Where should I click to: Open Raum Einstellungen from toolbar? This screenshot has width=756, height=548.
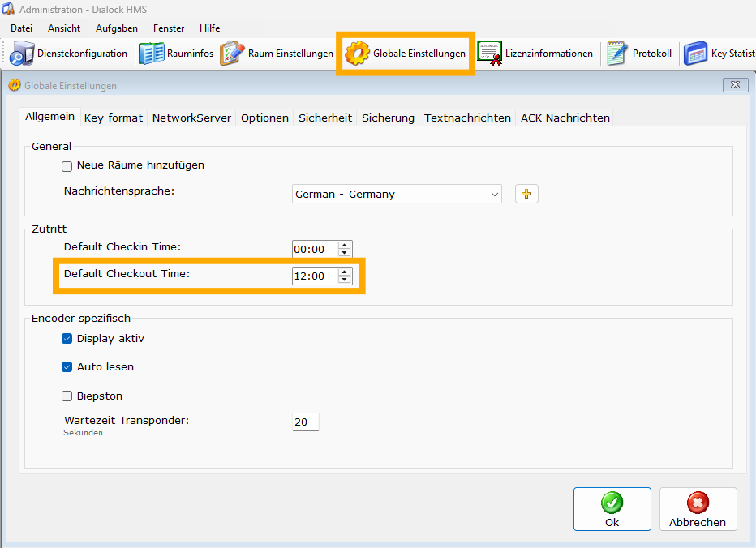(232, 54)
